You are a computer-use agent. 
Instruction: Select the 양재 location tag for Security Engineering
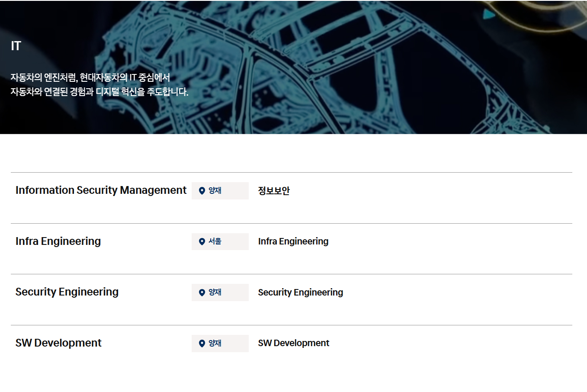click(x=220, y=292)
